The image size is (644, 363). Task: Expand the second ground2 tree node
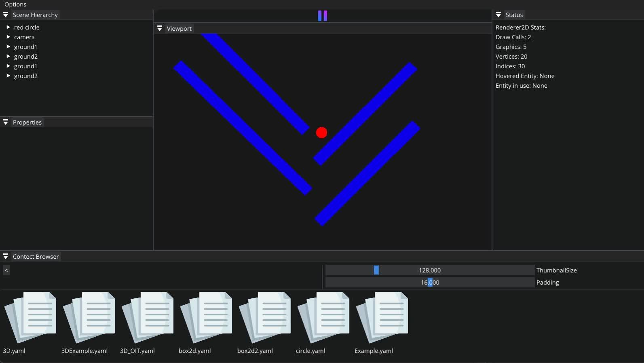point(8,76)
